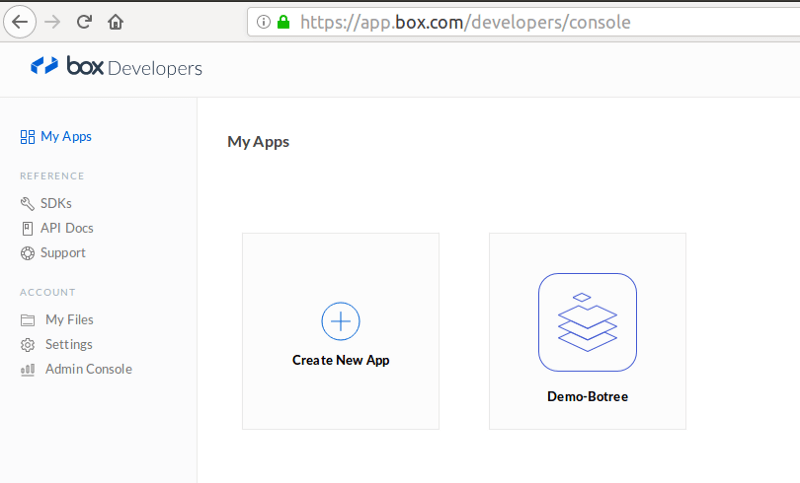Go back using the browser back arrow
Image resolution: width=800 pixels, height=483 pixels.
click(x=19, y=22)
